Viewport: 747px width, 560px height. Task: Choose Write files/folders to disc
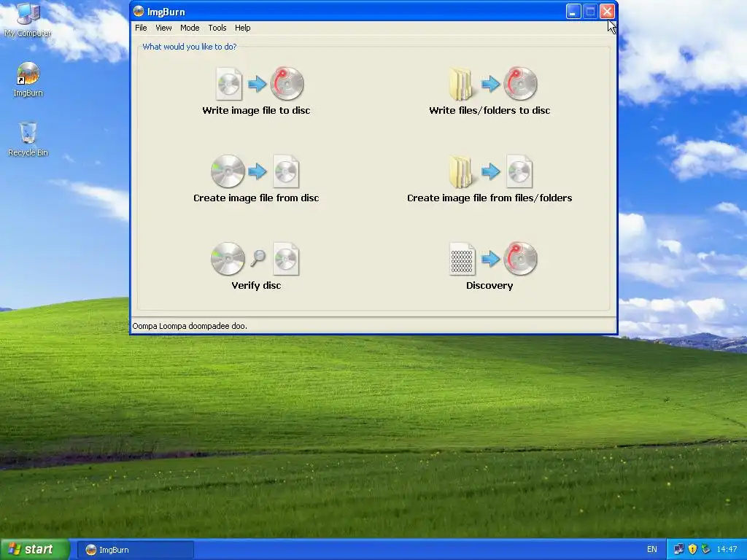[x=489, y=111]
